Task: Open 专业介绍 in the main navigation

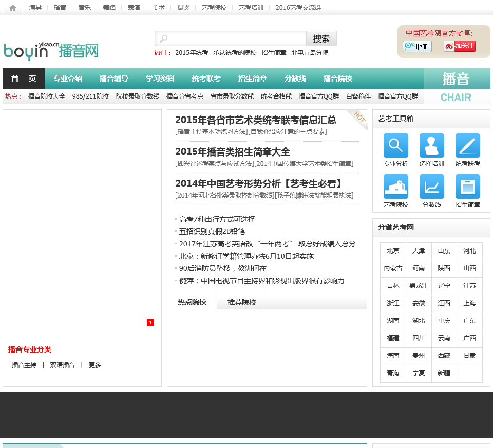Action: tap(68, 79)
